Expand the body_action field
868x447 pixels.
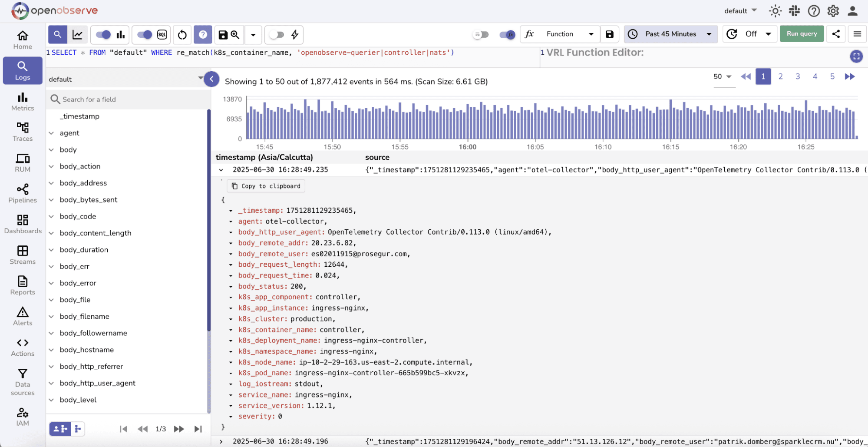tap(52, 166)
